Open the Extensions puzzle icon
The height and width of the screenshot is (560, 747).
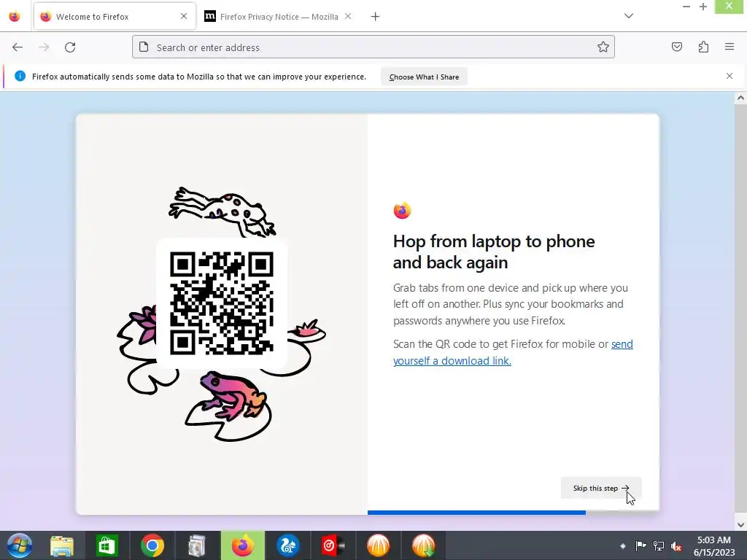click(x=703, y=47)
